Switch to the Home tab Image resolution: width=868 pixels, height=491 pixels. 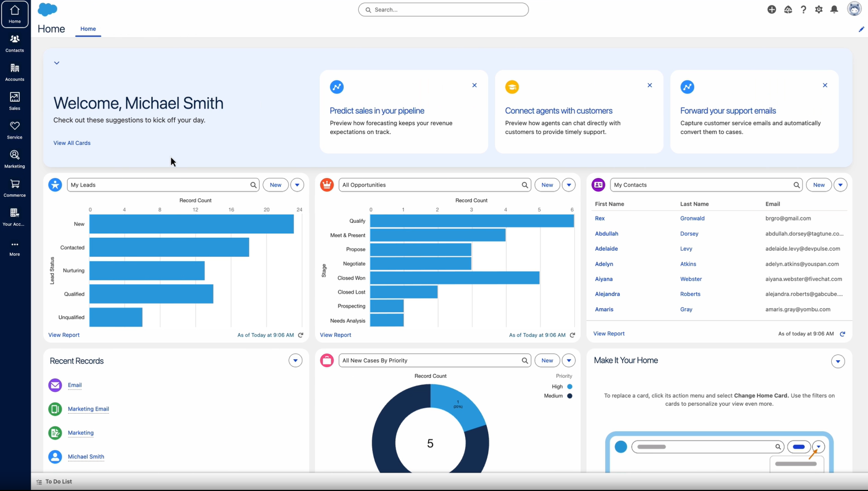click(88, 29)
